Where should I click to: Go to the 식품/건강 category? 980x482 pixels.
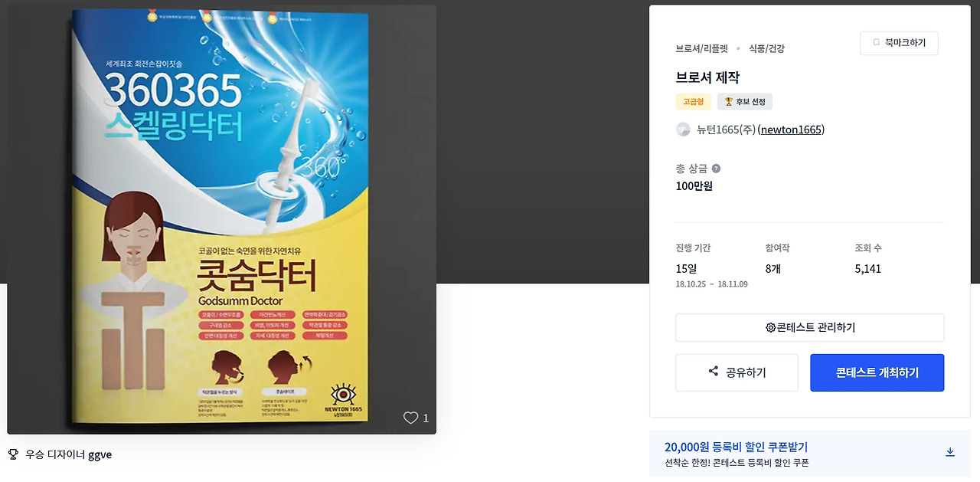766,48
